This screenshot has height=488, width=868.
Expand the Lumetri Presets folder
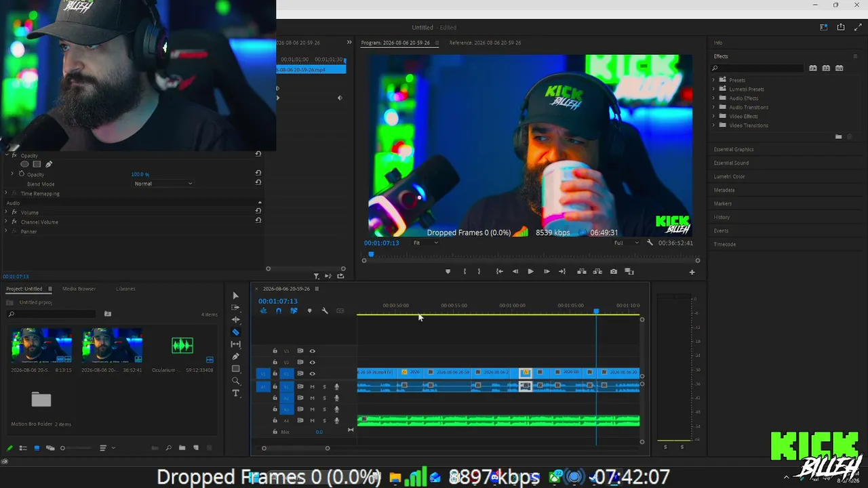point(713,89)
